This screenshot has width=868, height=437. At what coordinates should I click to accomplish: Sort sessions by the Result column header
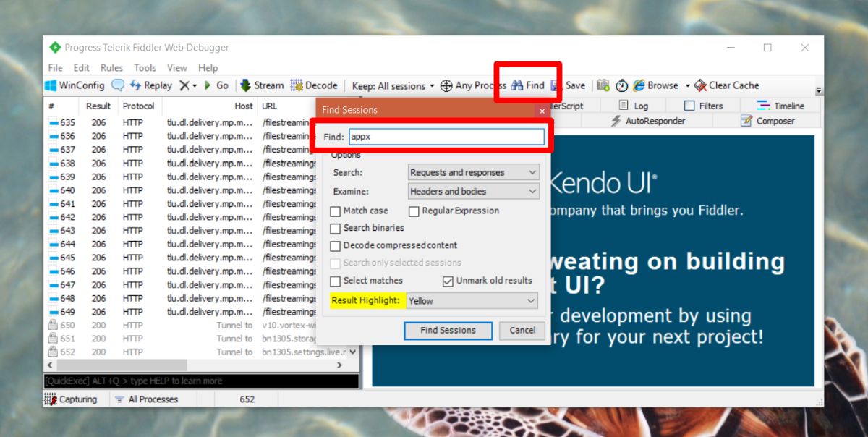[x=98, y=106]
